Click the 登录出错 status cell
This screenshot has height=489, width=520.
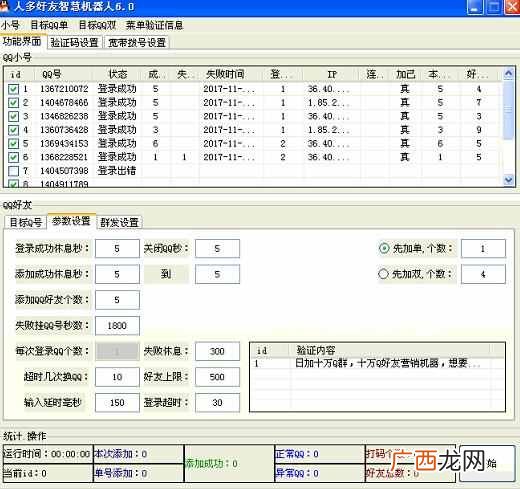(x=117, y=171)
